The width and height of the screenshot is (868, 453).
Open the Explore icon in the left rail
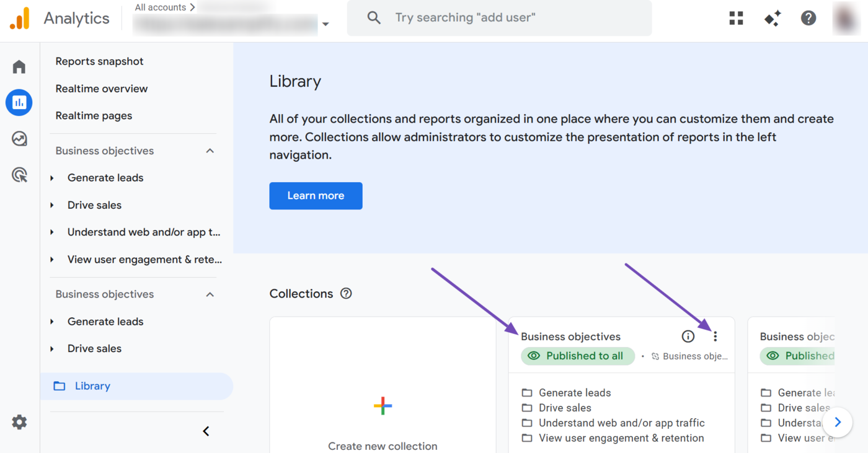19,138
